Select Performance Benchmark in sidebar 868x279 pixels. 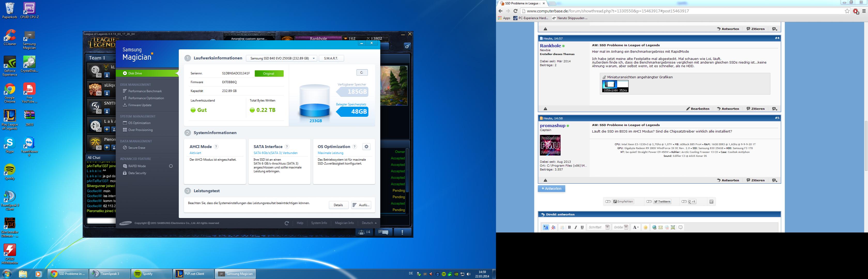point(145,91)
